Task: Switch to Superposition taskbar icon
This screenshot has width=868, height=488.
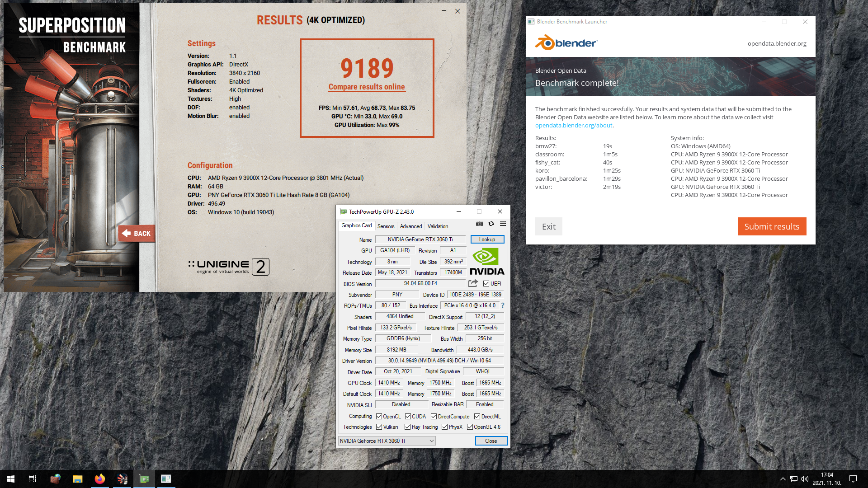Action: 122,479
